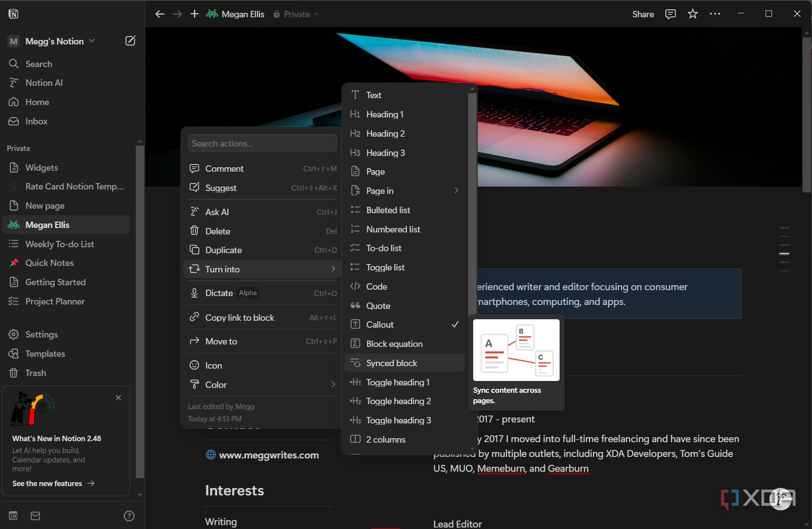Turn block into Toggle heading 1
Viewport: 812px width, 529px height.
[404, 382]
